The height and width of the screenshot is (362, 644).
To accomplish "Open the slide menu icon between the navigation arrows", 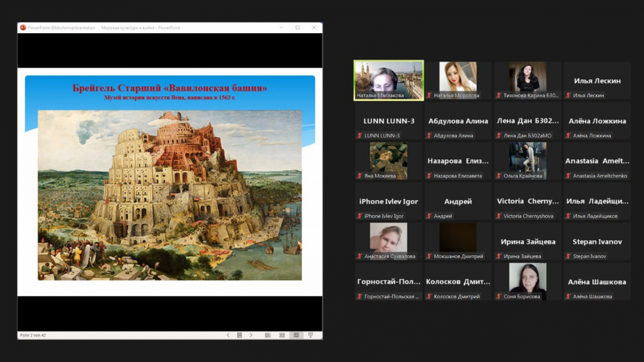I will (x=239, y=335).
